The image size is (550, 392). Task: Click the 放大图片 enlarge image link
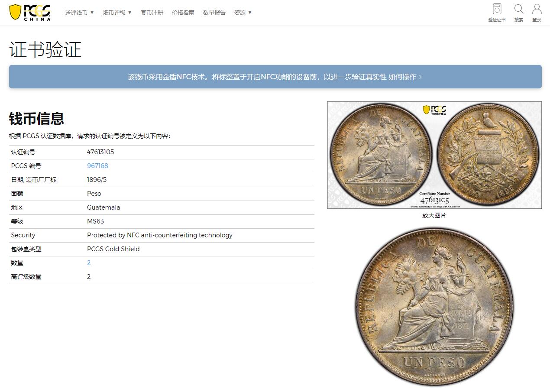(434, 215)
